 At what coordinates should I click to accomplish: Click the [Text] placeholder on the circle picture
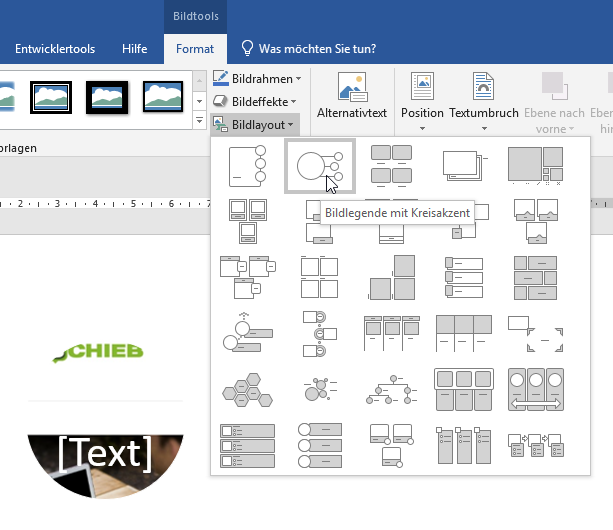coord(105,453)
